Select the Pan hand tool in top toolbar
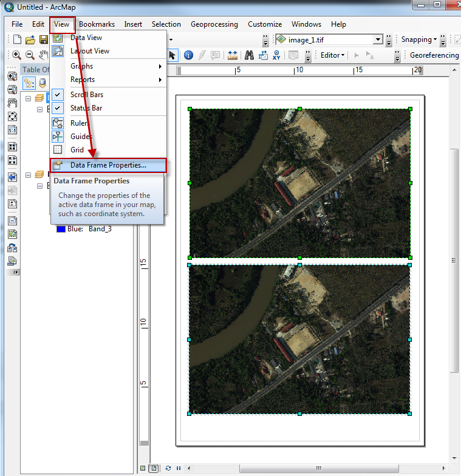This screenshot has width=461, height=476. [x=44, y=55]
